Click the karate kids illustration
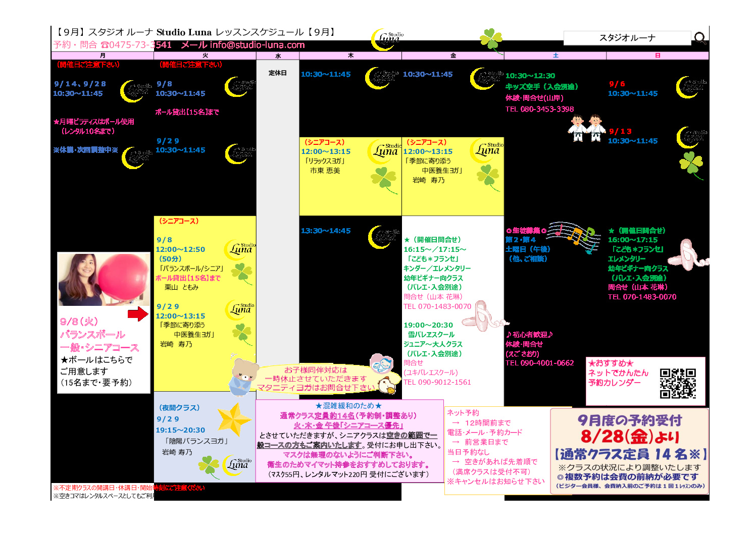 (x=586, y=128)
